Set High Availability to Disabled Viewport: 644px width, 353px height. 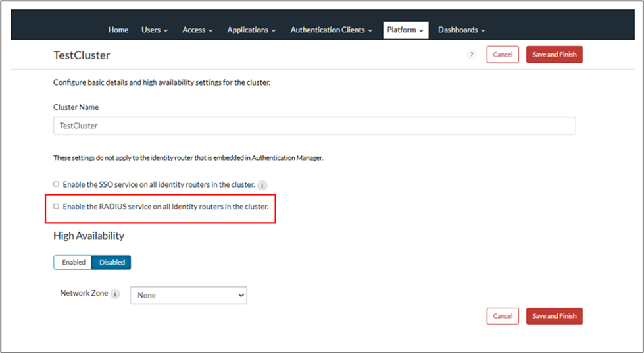point(112,262)
